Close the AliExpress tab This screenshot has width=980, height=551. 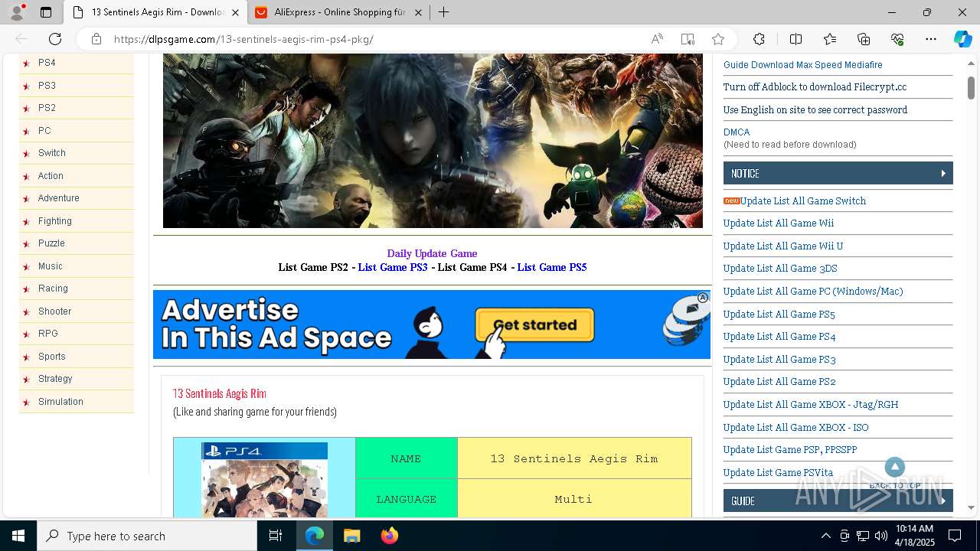(x=418, y=12)
